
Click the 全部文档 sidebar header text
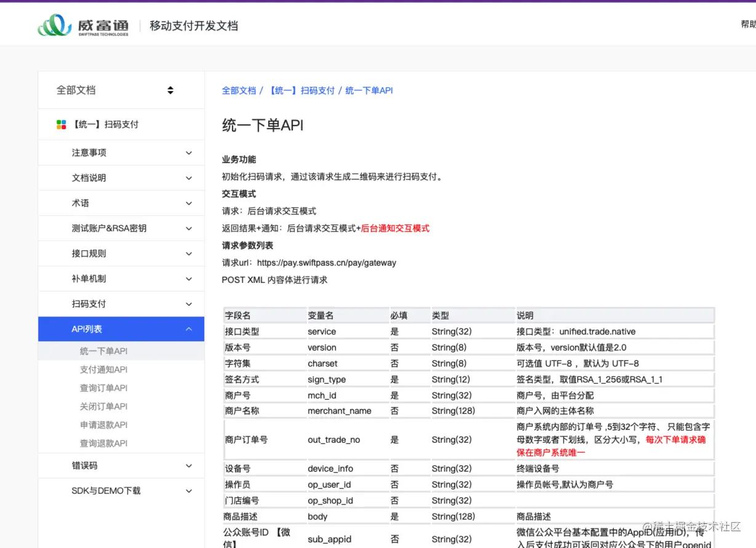pos(76,90)
